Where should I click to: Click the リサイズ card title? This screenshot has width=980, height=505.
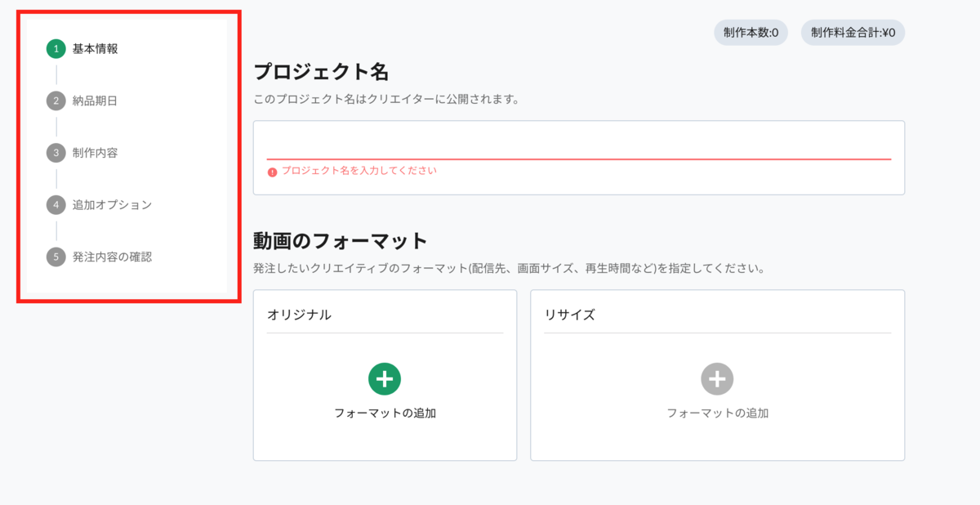[569, 315]
